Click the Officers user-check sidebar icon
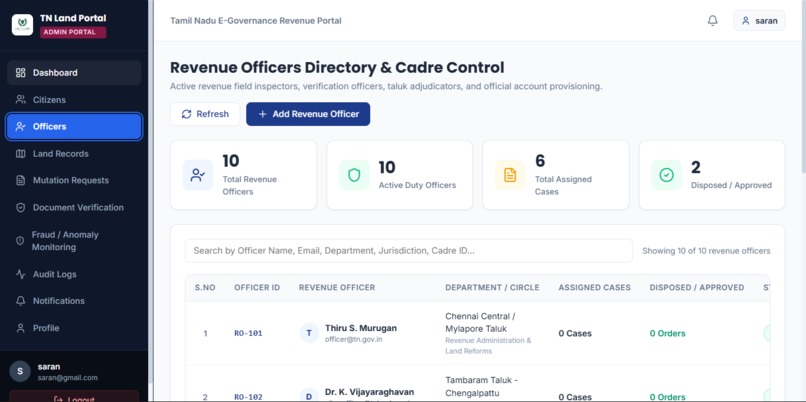The height and width of the screenshot is (402, 806). click(21, 126)
